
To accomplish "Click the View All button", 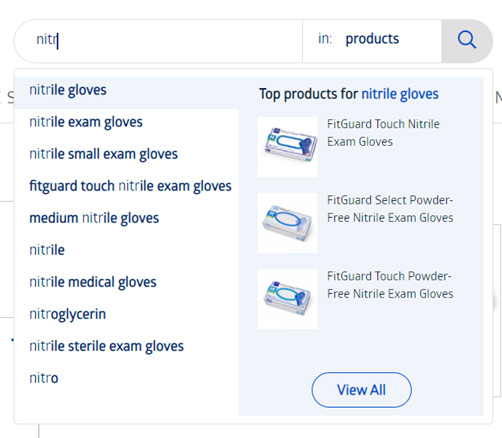I will [x=362, y=390].
